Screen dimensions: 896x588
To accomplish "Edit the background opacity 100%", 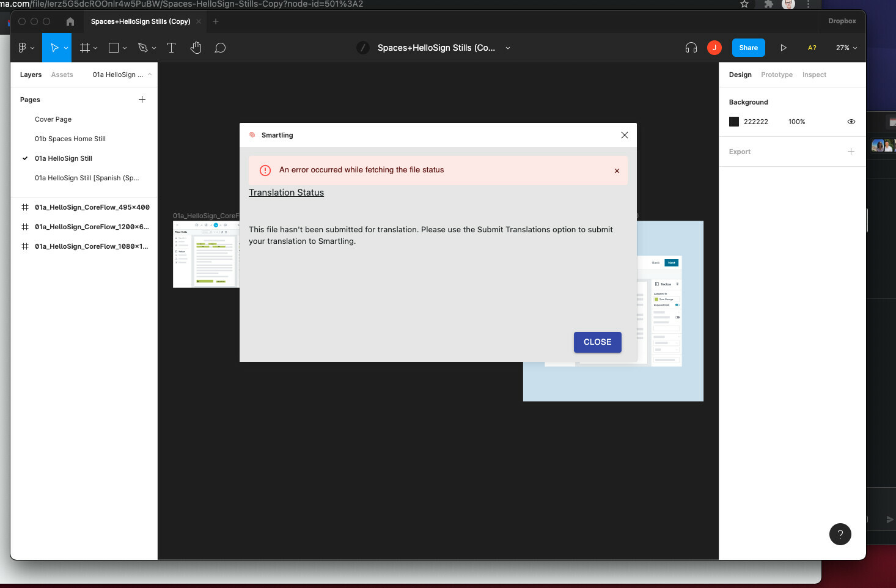I will tap(796, 122).
